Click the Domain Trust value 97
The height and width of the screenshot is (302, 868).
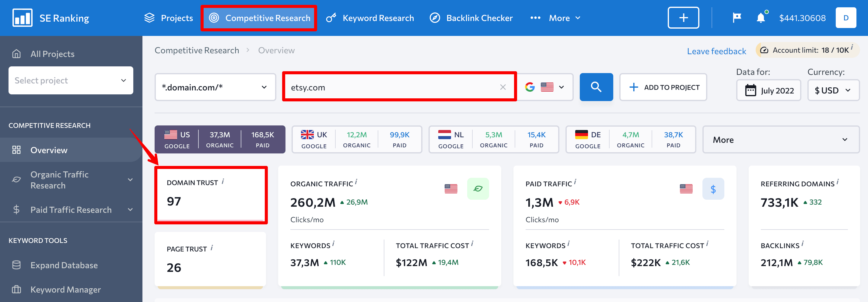point(174,202)
